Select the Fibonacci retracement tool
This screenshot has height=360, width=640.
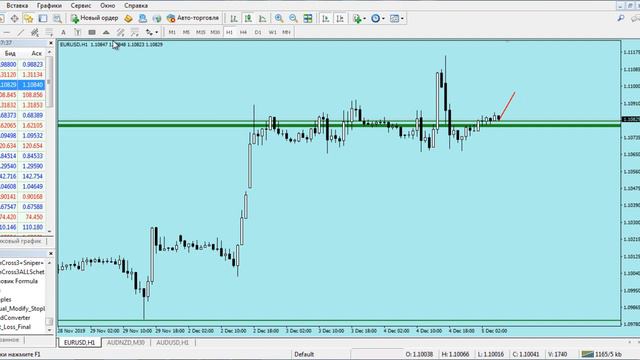[49, 32]
